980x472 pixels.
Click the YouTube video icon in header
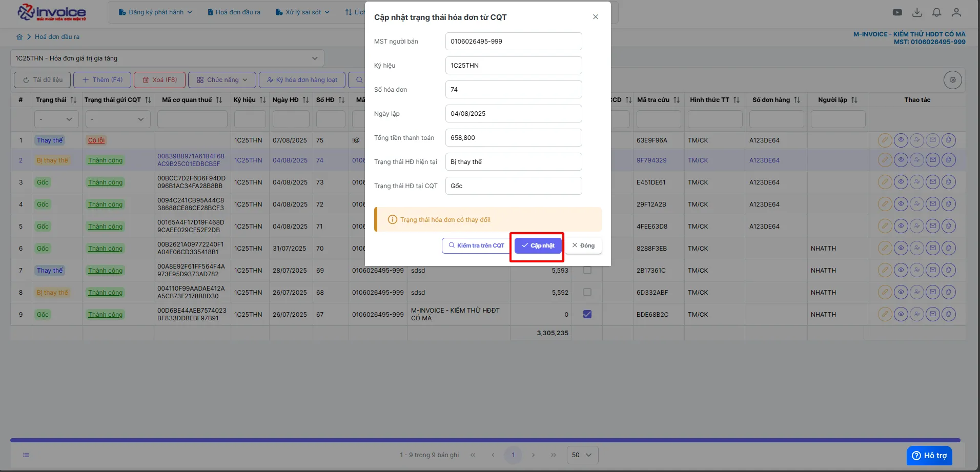click(897, 12)
